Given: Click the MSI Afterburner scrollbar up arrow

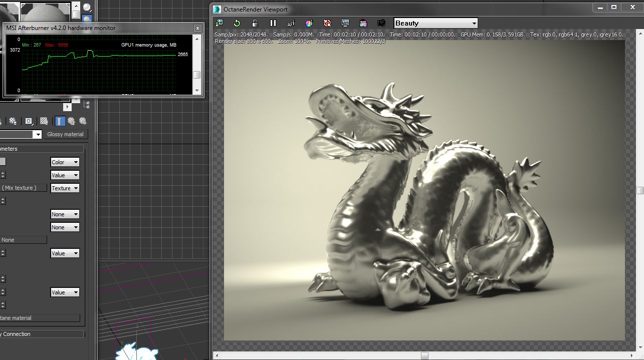Looking at the screenshot, I should tap(197, 38).
